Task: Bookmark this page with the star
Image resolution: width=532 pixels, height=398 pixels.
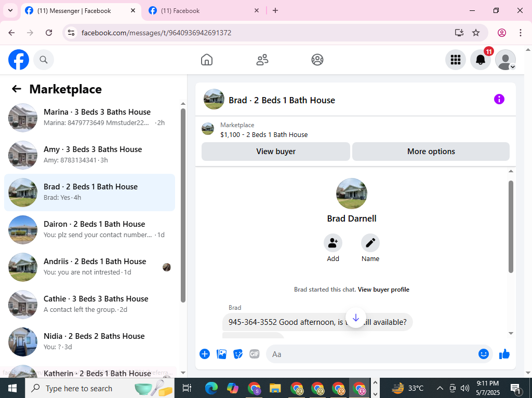Action: [x=476, y=33]
